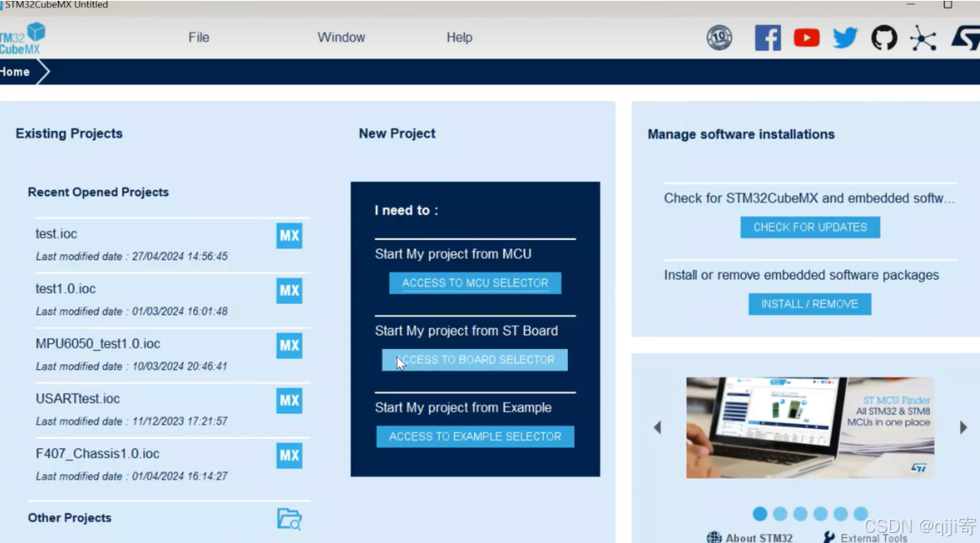Select the first carousel dot

[759, 514]
